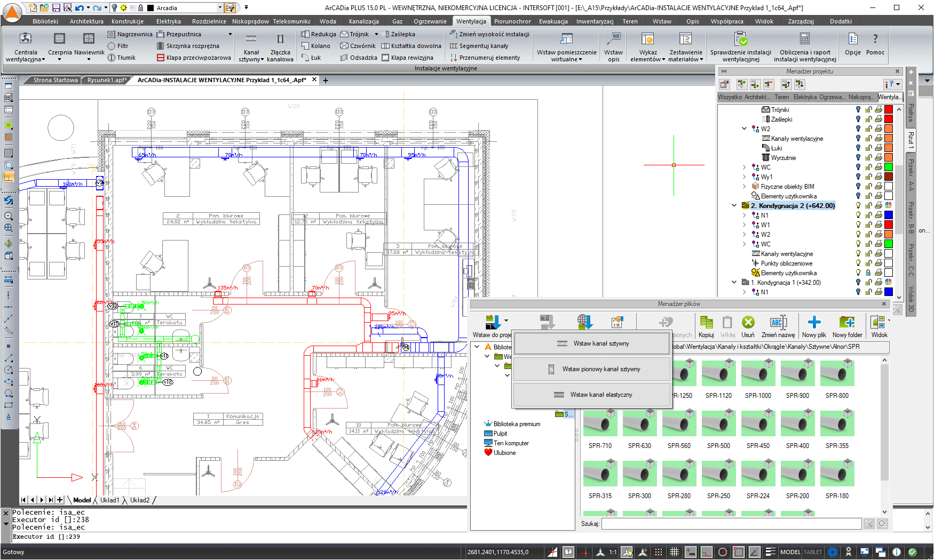This screenshot has width=934, height=560.
Task: Toggle visibility bulb for Zaślepki layer
Action: (858, 119)
